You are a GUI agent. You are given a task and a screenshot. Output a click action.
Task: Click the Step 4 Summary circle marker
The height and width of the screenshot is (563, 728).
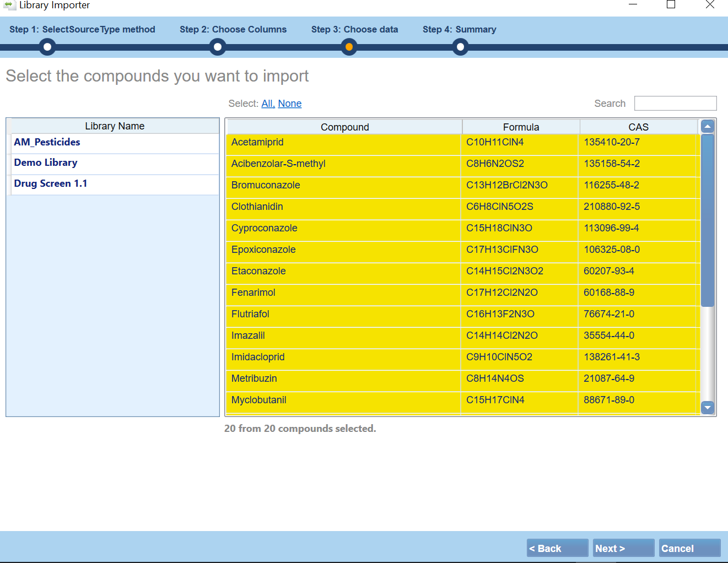point(460,47)
